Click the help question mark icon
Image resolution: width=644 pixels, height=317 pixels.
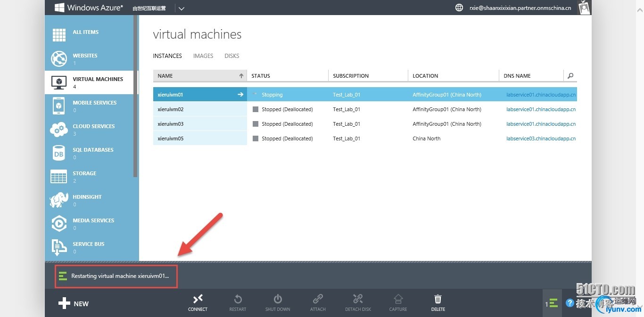click(570, 303)
